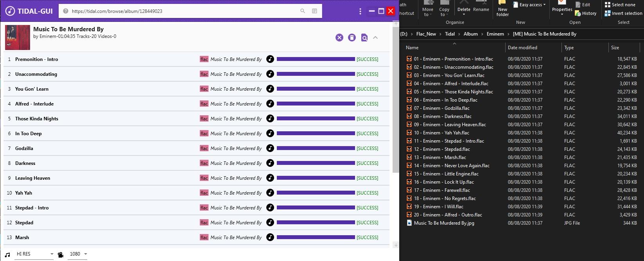Cancel the album download with the X icon
Image resolution: width=644 pixels, height=261 pixels.
tap(339, 38)
